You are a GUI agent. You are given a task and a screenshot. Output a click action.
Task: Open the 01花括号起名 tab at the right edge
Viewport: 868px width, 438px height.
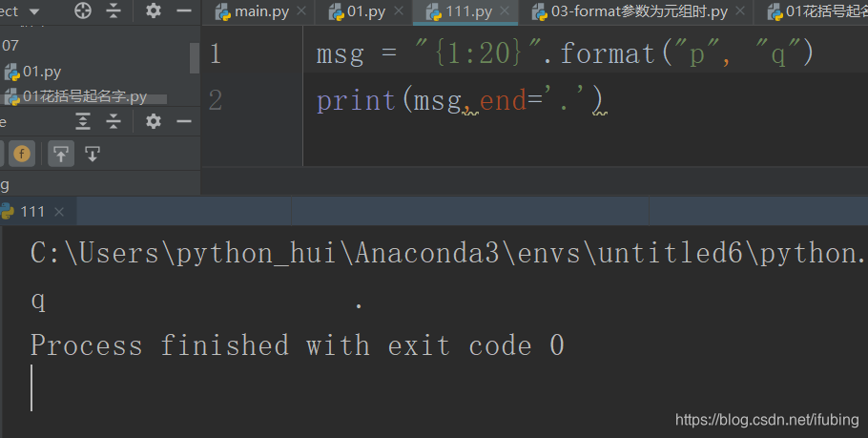(817, 11)
